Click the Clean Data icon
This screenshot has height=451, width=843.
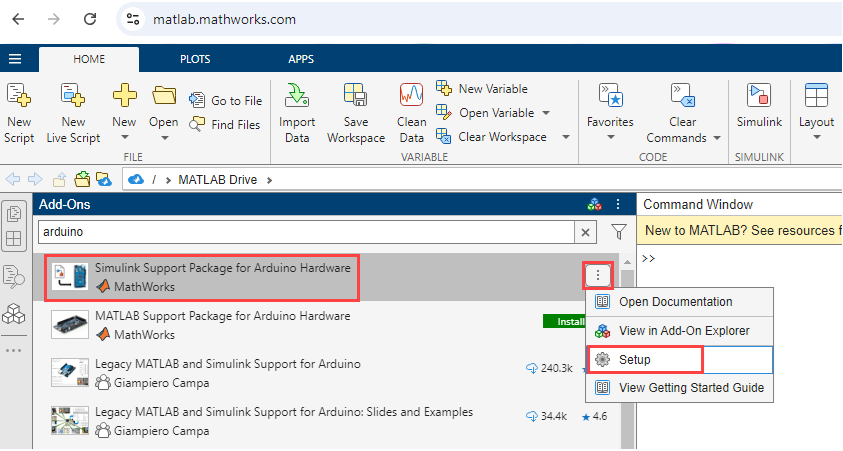pos(411,98)
